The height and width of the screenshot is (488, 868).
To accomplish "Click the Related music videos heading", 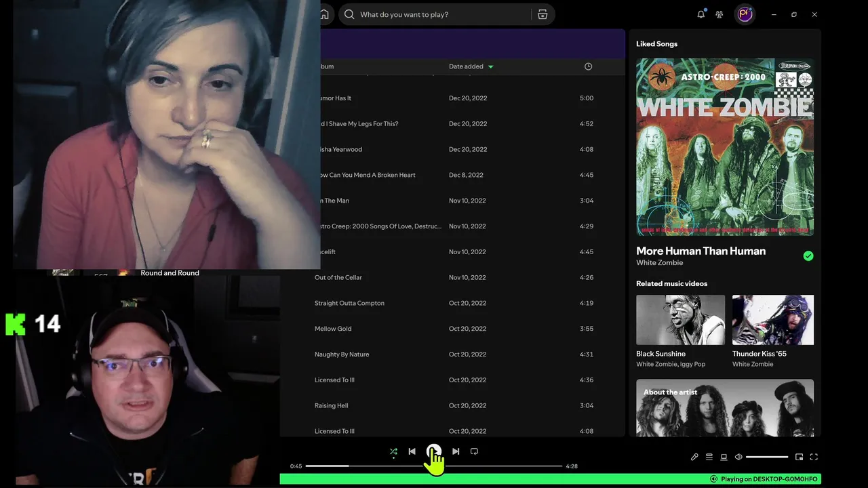I will (671, 284).
